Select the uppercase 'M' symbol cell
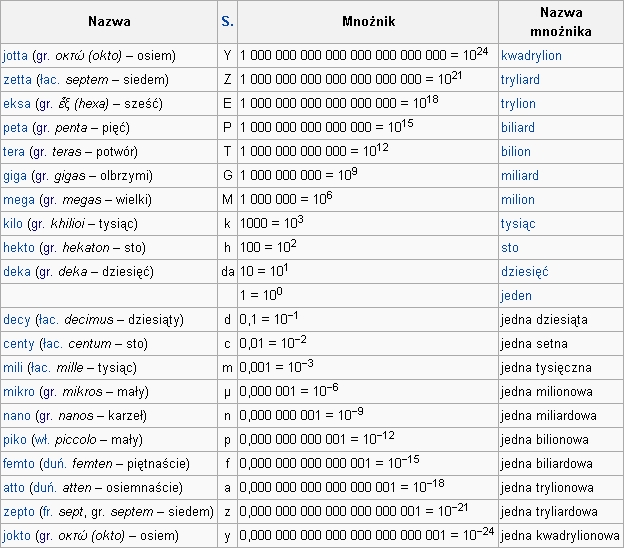 (x=227, y=200)
